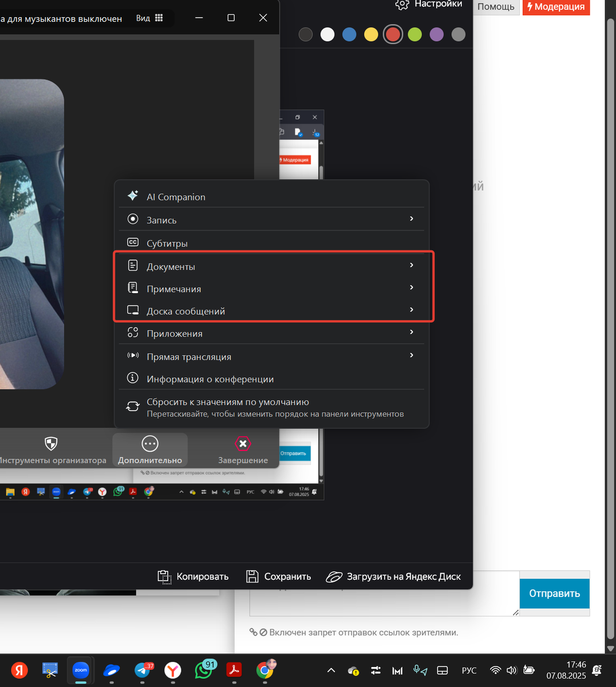This screenshot has height=687, width=616.
Task: Open the Wi-Fi network tray icon
Action: pyautogui.click(x=496, y=670)
